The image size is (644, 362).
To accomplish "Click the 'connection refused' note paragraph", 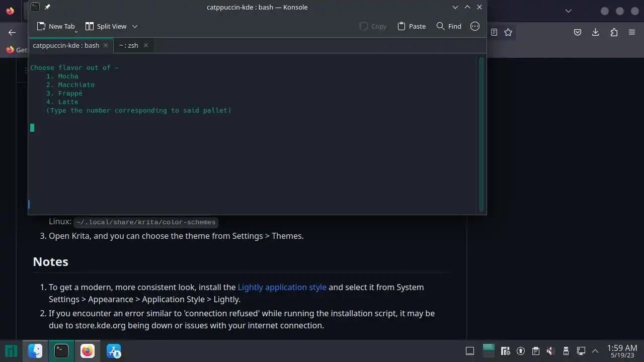I will [x=242, y=319].
